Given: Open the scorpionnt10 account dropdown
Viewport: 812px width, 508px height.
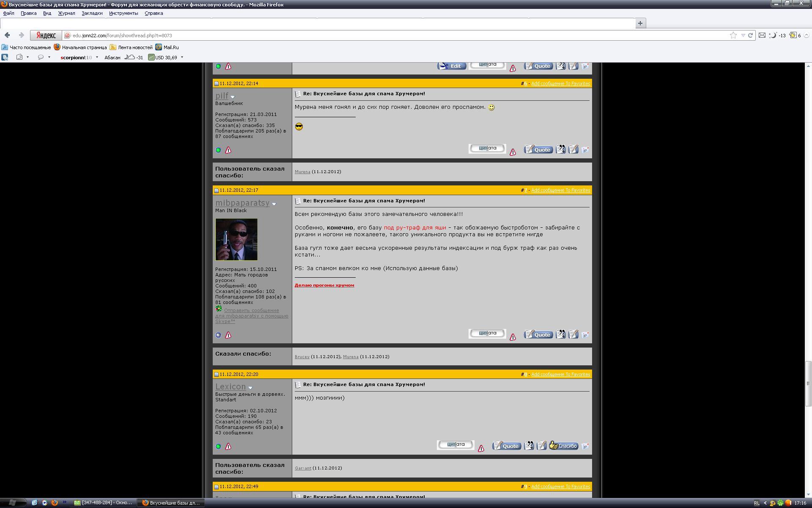Looking at the screenshot, I should click(97, 57).
